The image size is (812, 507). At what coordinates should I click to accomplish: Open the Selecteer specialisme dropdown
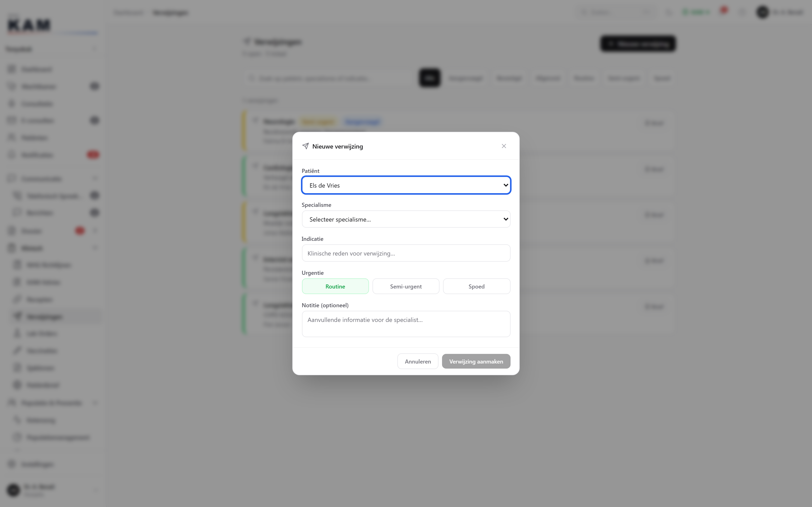(x=406, y=219)
